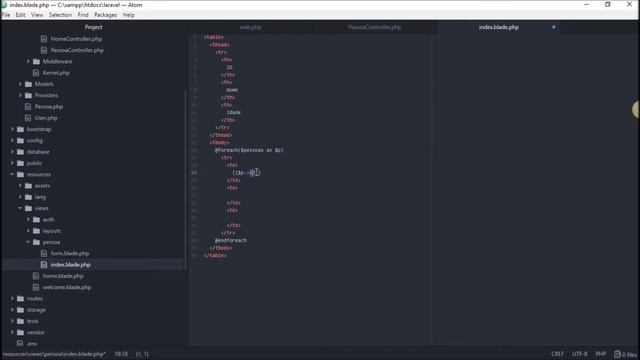Expand the public folder chevron
Image resolution: width=640 pixels, height=360 pixels.
pyautogui.click(x=12, y=163)
